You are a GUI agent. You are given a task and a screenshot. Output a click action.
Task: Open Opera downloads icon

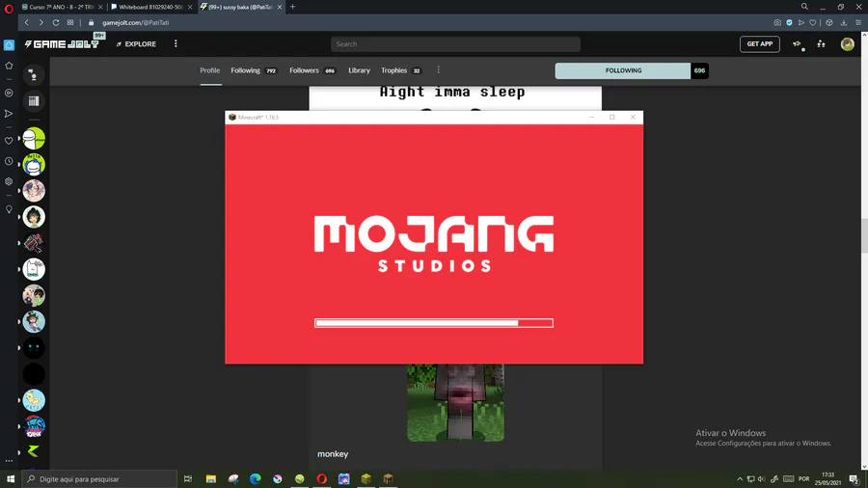844,23
